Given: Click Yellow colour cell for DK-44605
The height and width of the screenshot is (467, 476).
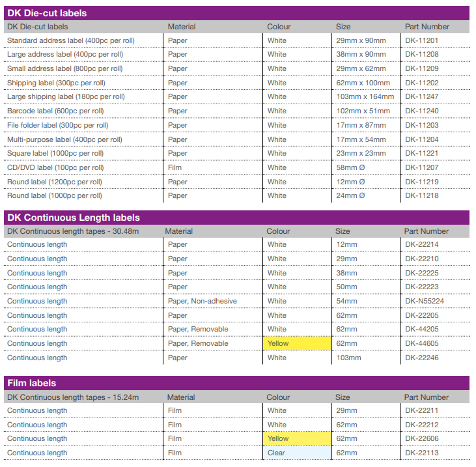Looking at the screenshot, I should point(297,343).
